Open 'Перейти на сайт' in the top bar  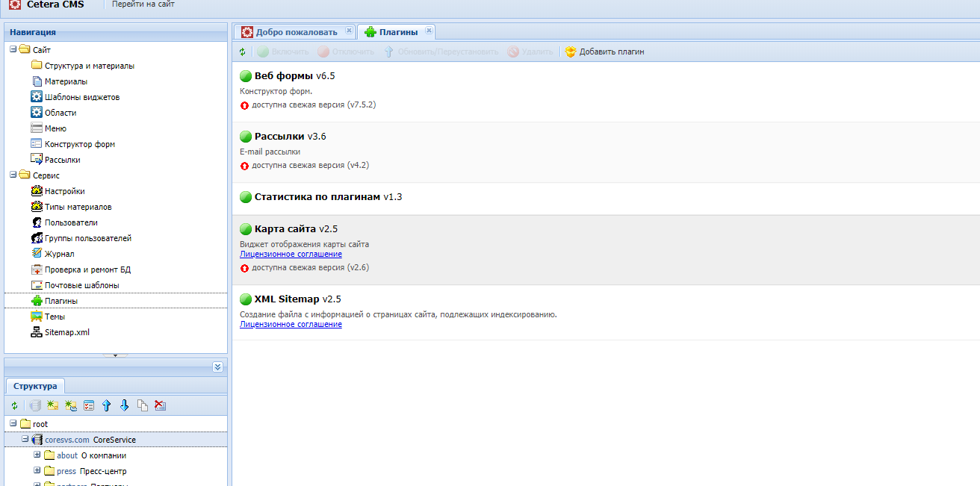pos(143,4)
